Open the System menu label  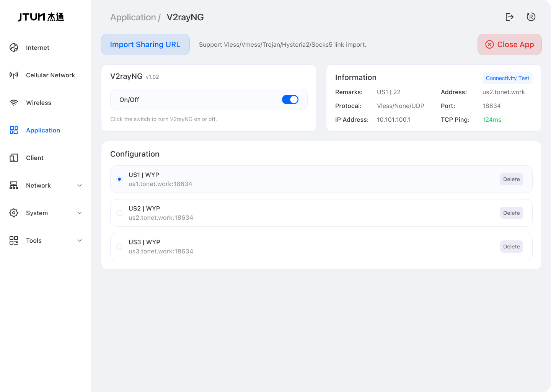click(x=37, y=213)
